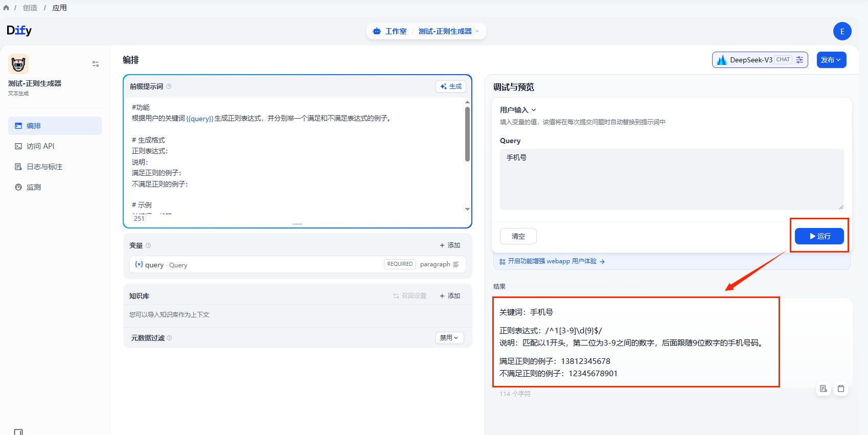Click the robot icon beside 工作室
Screen dimensions: 868x435
[x=377, y=31]
